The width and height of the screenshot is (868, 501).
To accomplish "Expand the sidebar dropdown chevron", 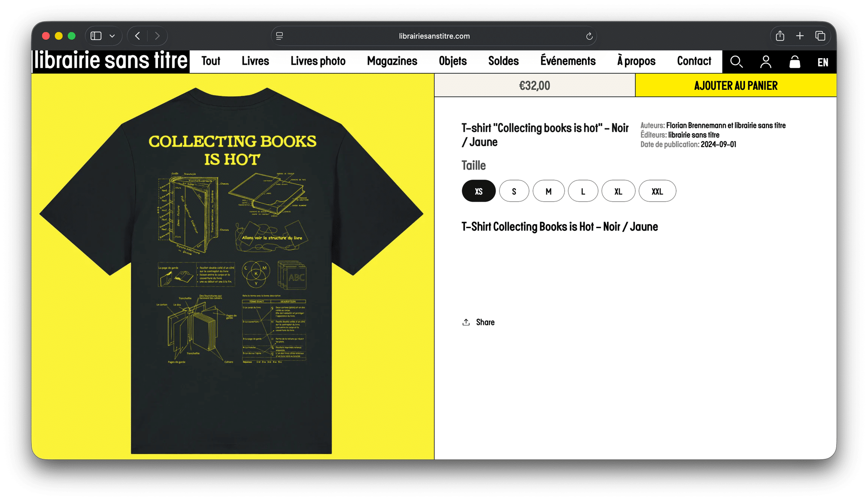I will coord(112,36).
